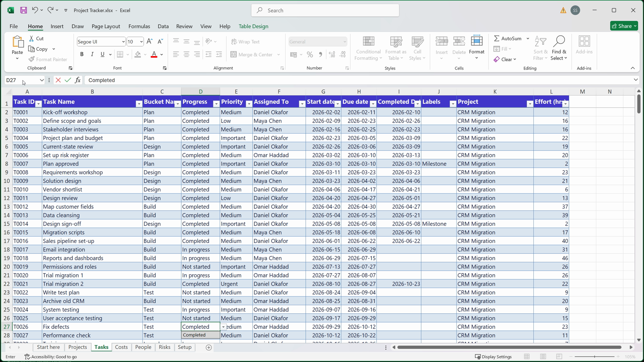This screenshot has height=362, width=644.
Task: Switch to the Costs sheet tab
Action: pyautogui.click(x=121, y=347)
